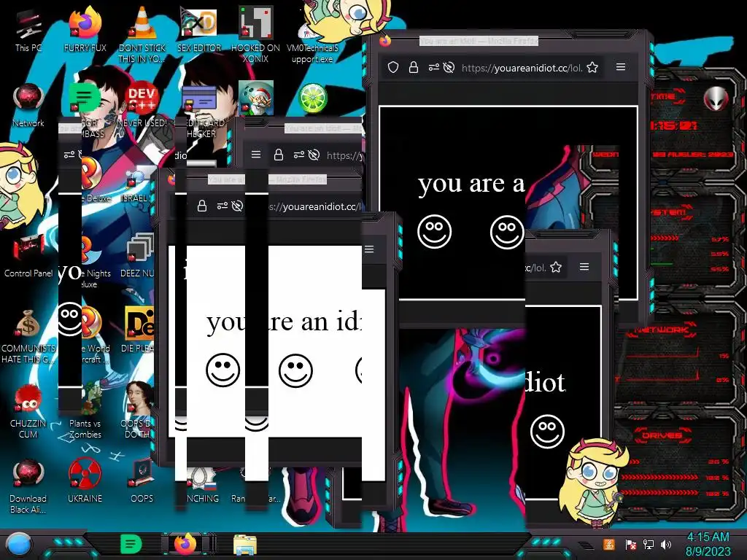Viewport: 747px width, 560px height.
Task: Open green chat app on taskbar
Action: click(x=131, y=544)
